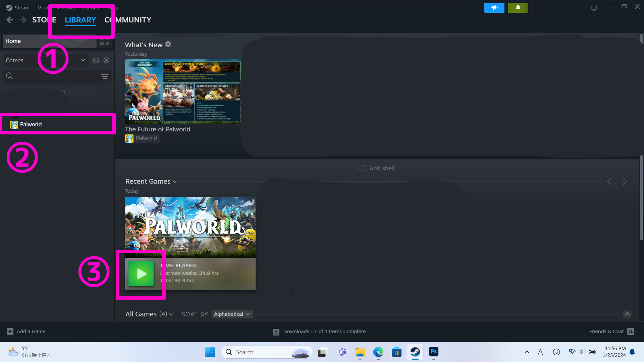This screenshot has height=362, width=644.
Task: Select Palworld in the library sidebar
Action: (x=31, y=124)
